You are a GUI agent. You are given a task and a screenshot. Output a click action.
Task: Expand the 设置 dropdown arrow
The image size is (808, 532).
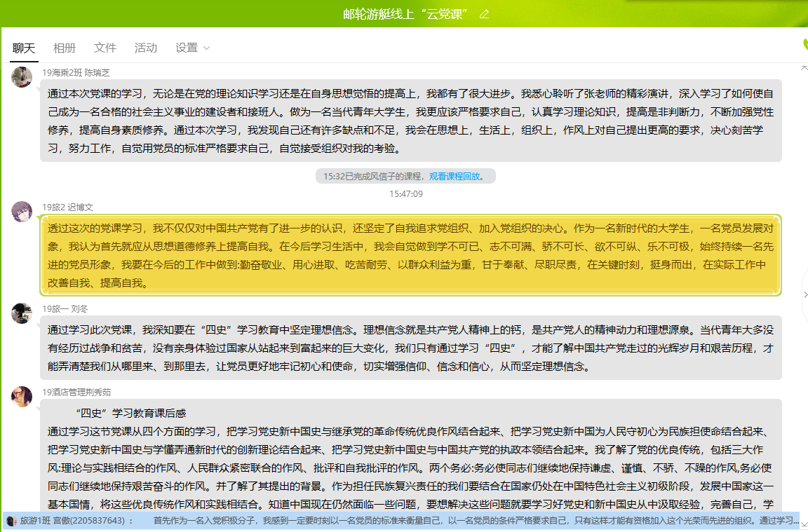pos(207,48)
